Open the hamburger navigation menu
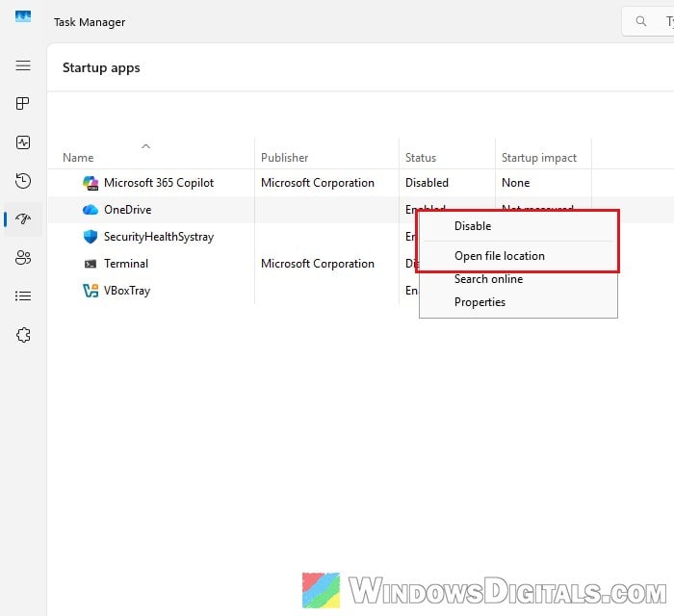674x616 pixels. tap(23, 65)
